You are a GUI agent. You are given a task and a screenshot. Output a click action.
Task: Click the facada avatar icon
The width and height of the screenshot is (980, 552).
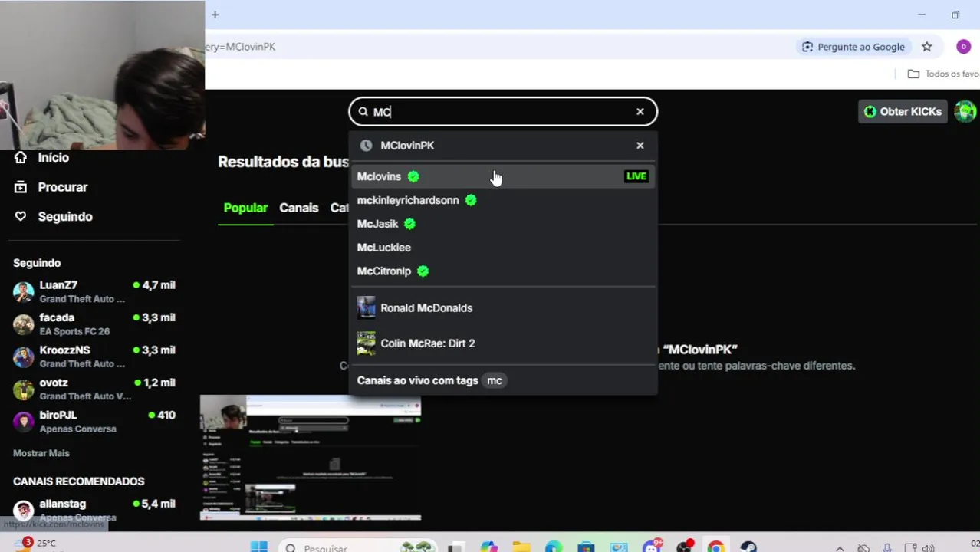coord(24,324)
